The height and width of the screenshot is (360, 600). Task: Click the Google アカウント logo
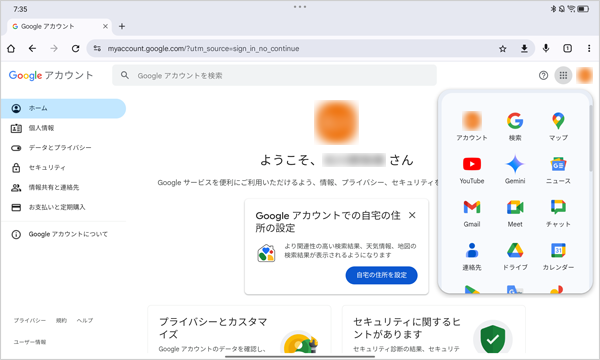(51, 75)
